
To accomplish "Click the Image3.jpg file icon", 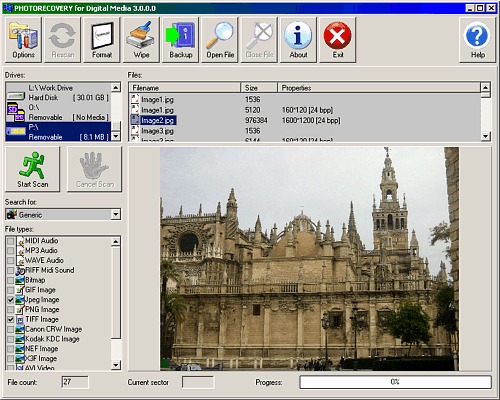I will (135, 131).
